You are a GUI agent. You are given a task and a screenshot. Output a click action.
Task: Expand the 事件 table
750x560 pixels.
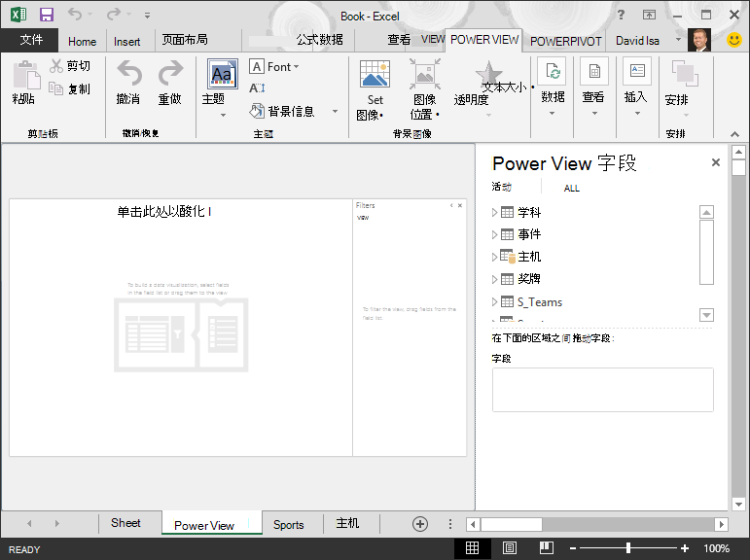coord(494,234)
